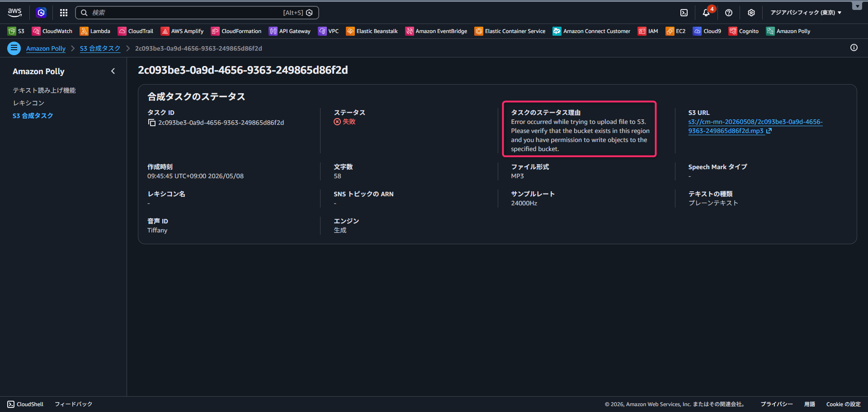Select S3 合成タスク in the sidebar
Viewport: 868px width, 412px height.
pos(33,116)
